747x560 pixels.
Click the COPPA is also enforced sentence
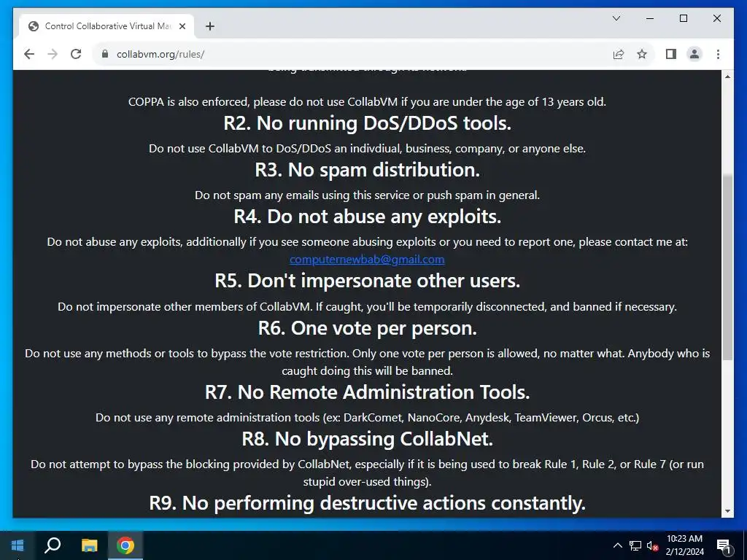tap(368, 102)
